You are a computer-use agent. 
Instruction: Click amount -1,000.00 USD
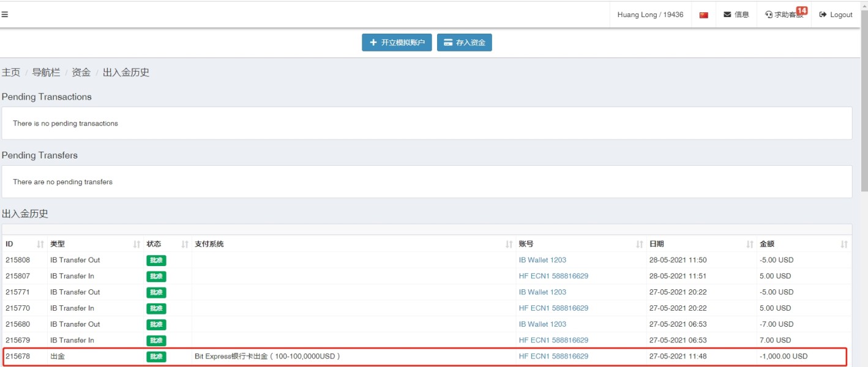(x=784, y=356)
